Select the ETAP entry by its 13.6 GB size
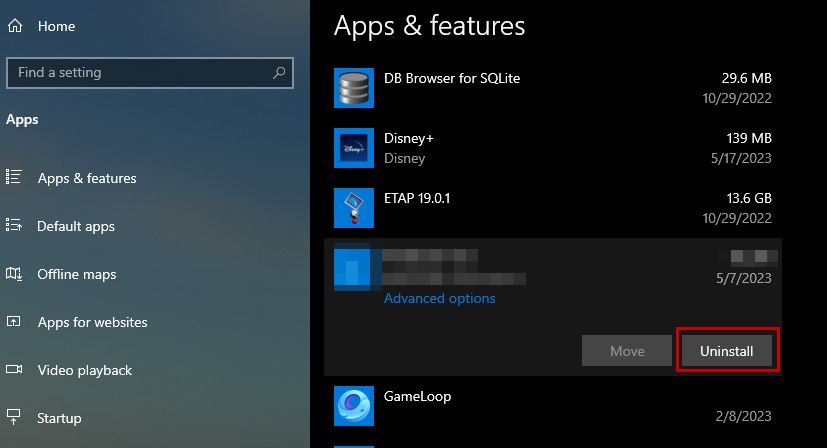 pos(749,198)
